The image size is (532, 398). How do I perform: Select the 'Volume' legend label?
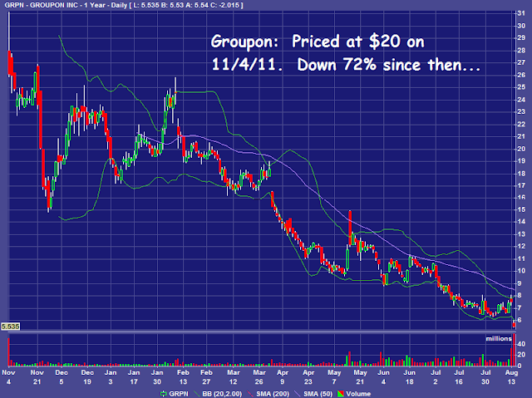(x=358, y=394)
